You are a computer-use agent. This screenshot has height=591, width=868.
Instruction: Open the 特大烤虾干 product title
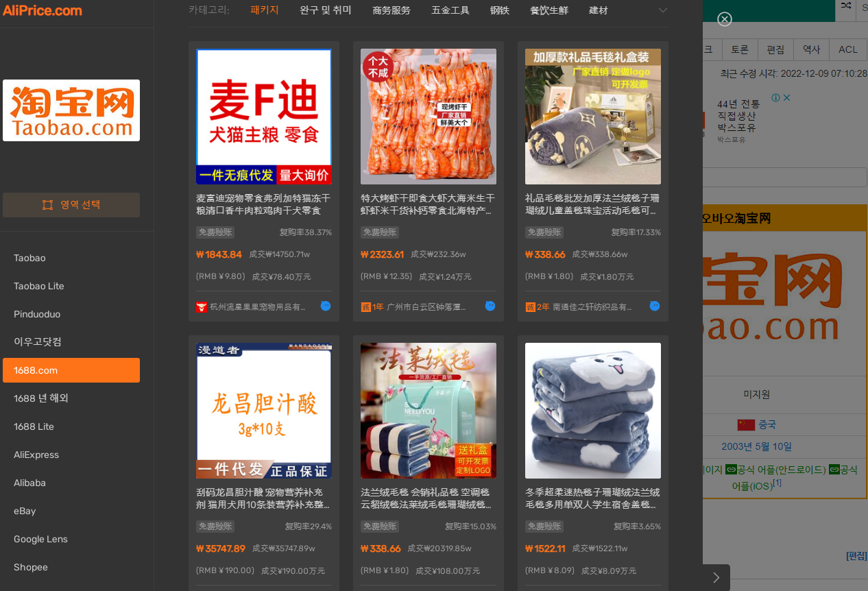click(x=429, y=204)
